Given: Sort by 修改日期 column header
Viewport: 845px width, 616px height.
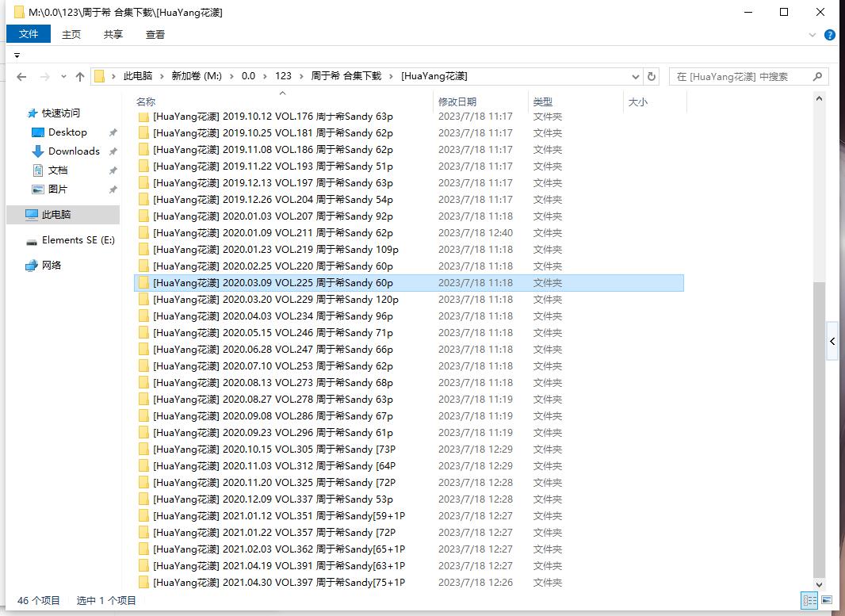Looking at the screenshot, I should [x=457, y=101].
